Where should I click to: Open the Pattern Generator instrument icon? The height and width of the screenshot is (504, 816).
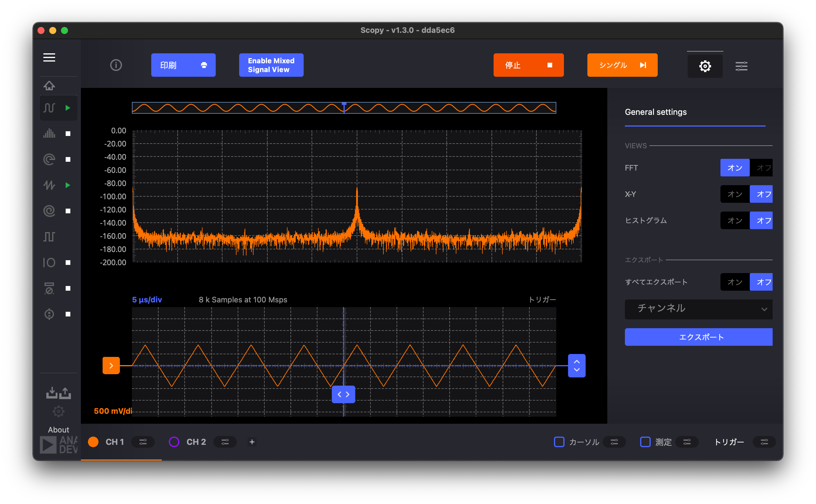[x=49, y=237]
